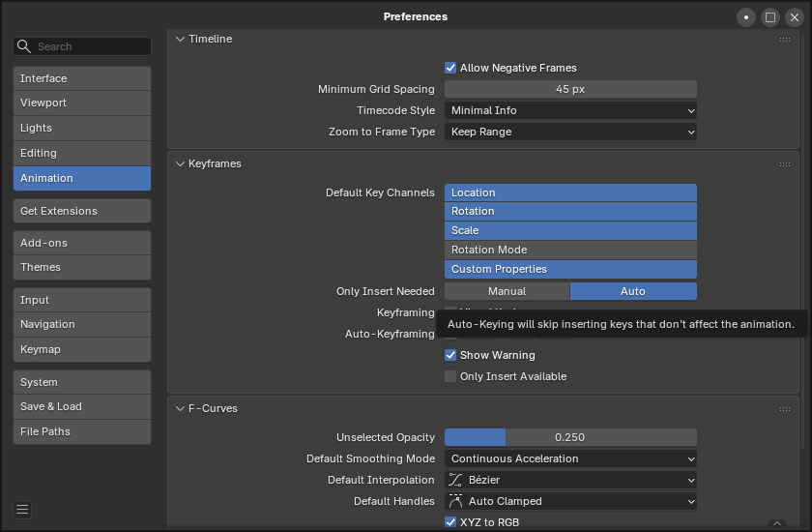Collapse the Keyframes panel section
This screenshot has height=532, width=812.
point(181,164)
